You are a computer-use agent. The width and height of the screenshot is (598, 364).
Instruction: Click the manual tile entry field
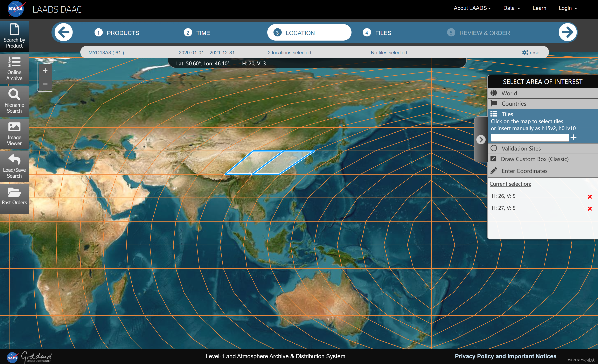tap(530, 138)
